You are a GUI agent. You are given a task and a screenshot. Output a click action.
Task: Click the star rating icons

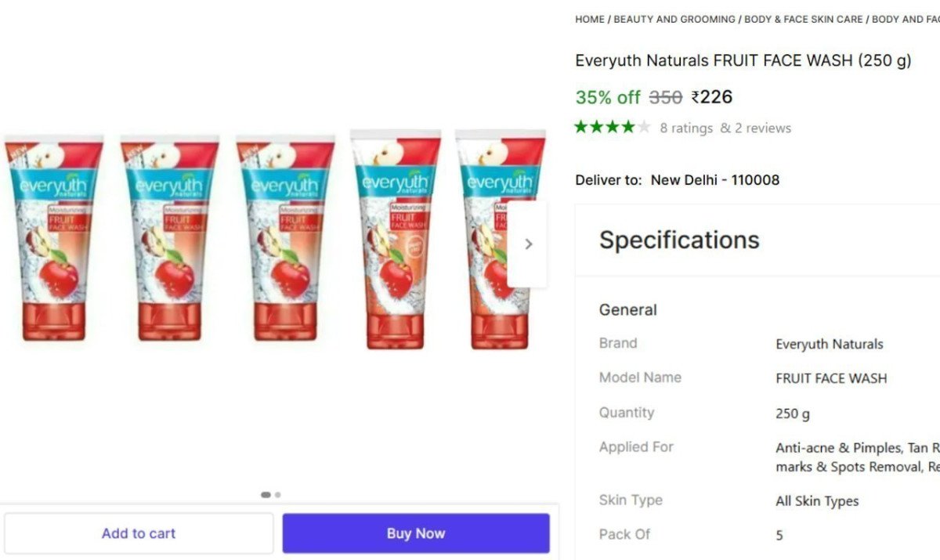613,127
